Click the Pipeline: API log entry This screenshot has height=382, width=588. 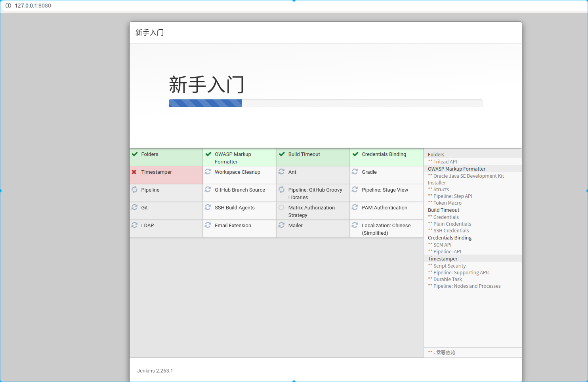pos(445,252)
